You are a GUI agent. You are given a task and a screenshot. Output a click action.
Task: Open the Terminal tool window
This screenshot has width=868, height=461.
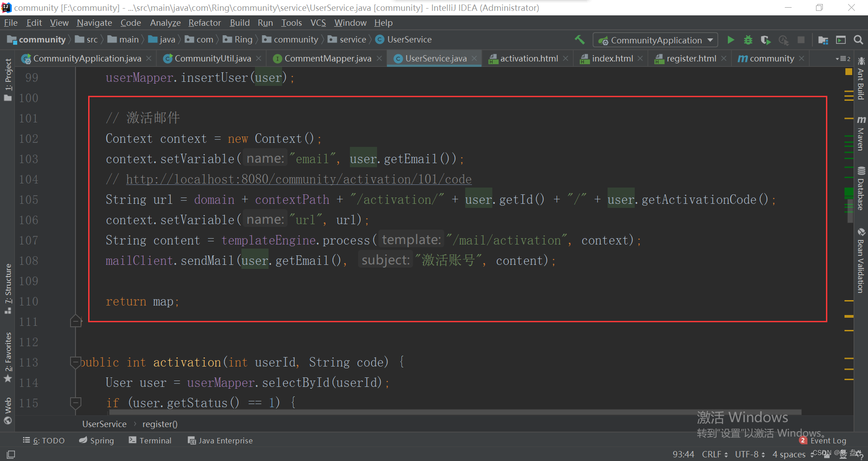(150, 440)
